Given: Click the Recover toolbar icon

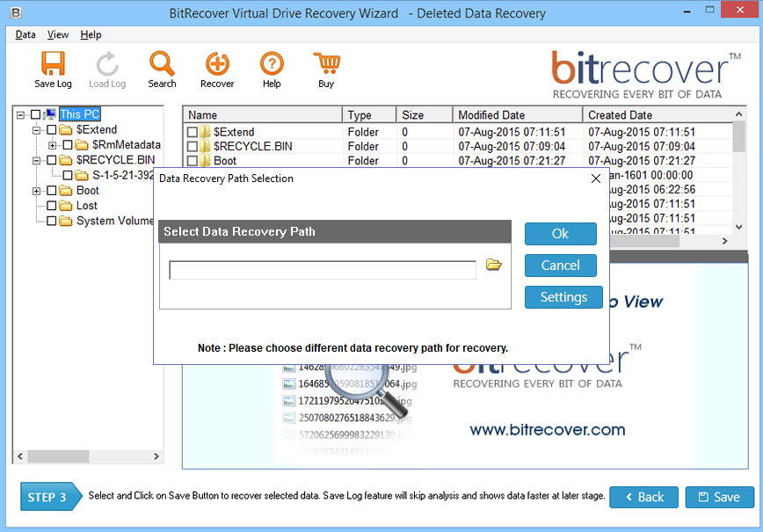Looking at the screenshot, I should [x=217, y=64].
